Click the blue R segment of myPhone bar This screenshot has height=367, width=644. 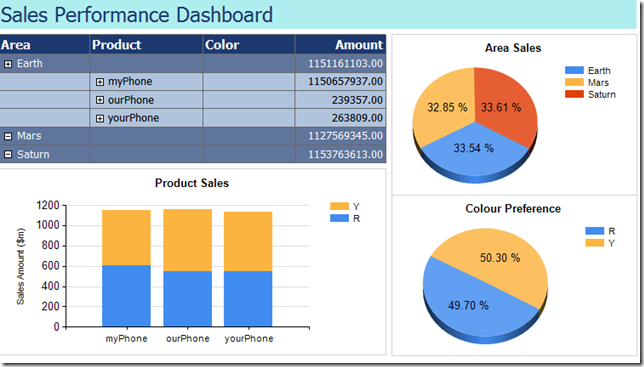[x=126, y=296]
